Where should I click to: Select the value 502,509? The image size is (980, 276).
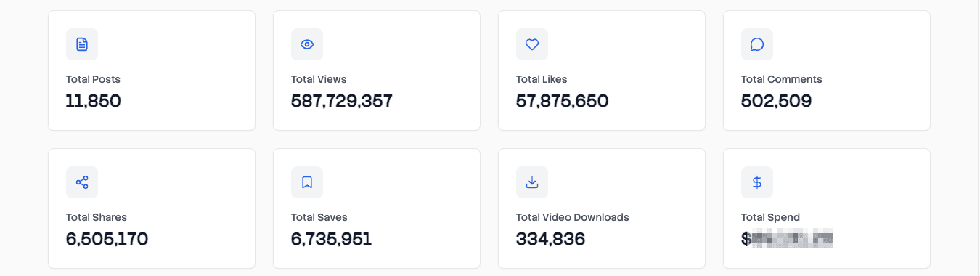pos(777,101)
